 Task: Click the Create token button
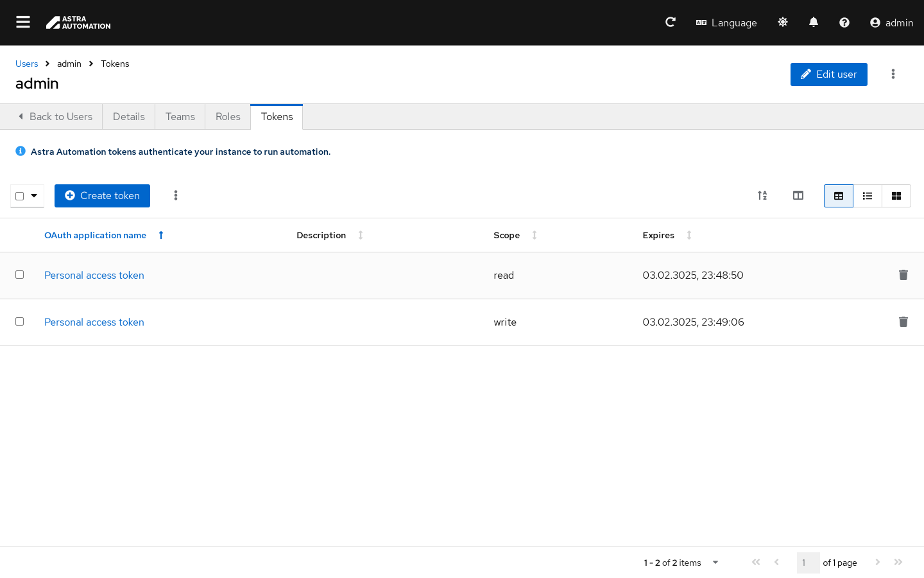[x=102, y=196]
